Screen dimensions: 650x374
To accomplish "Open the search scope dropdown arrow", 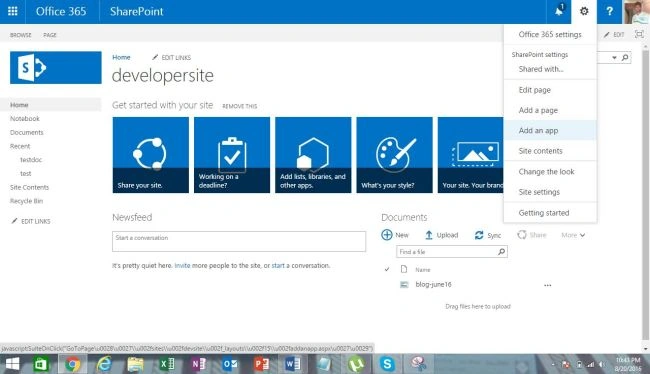I will coord(614,58).
